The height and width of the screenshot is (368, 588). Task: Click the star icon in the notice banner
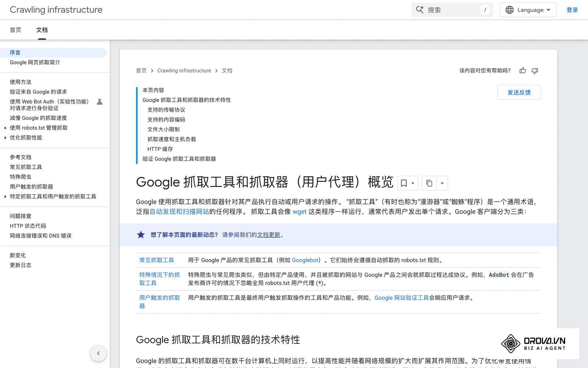(141, 235)
